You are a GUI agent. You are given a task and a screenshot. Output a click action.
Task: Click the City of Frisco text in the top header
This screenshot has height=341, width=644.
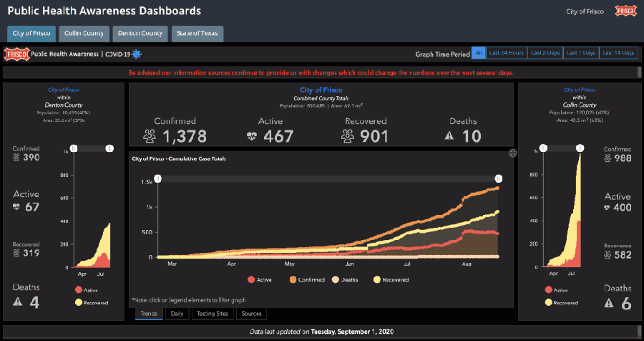[585, 11]
